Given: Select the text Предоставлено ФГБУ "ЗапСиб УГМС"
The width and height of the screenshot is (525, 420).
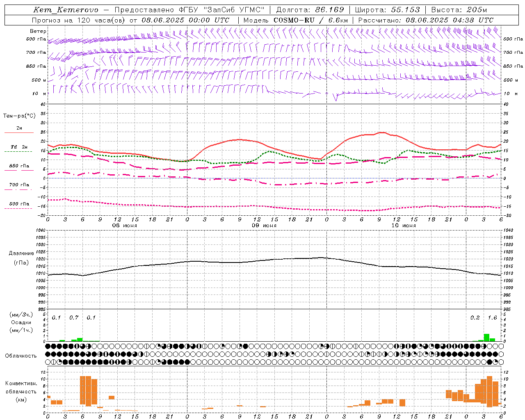Looking at the screenshot, I should (x=189, y=10).
